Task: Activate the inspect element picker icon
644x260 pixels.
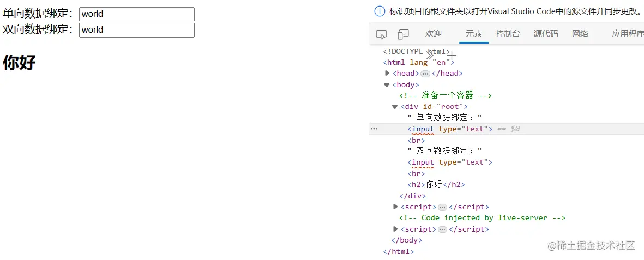Action: (382, 34)
